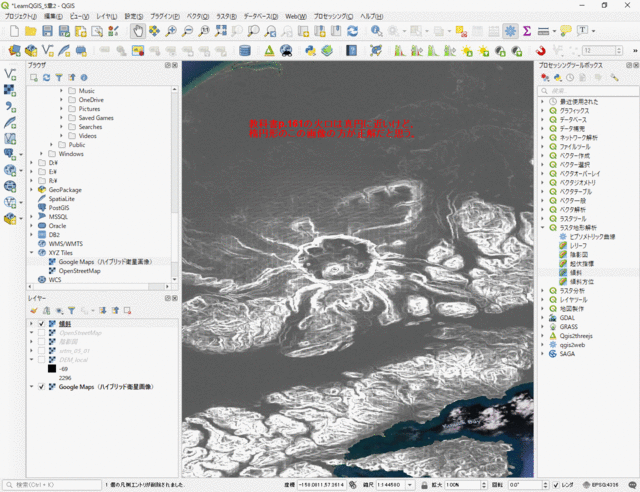Save the project with the floppy disk icon
The width and height of the screenshot is (640, 492).
point(47,31)
